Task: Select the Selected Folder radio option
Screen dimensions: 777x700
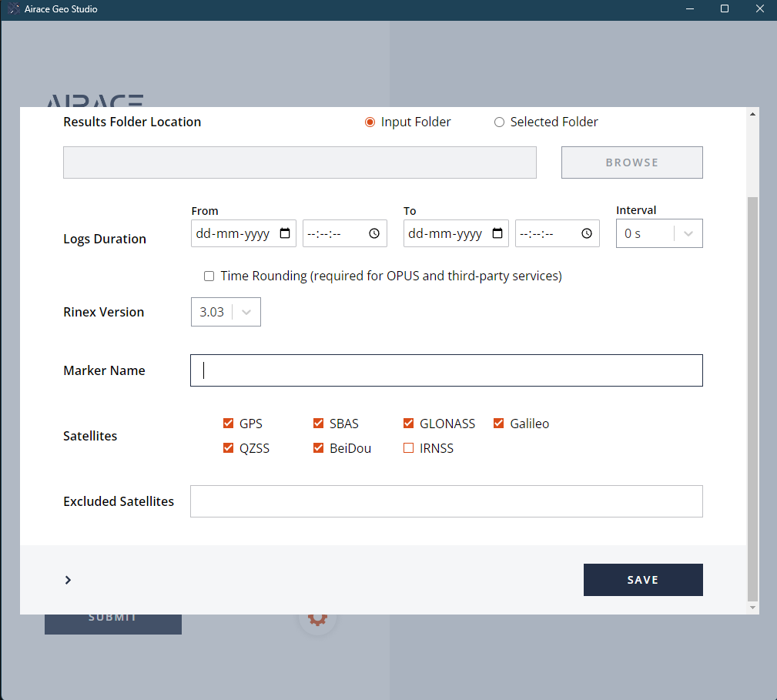Action: click(x=499, y=122)
